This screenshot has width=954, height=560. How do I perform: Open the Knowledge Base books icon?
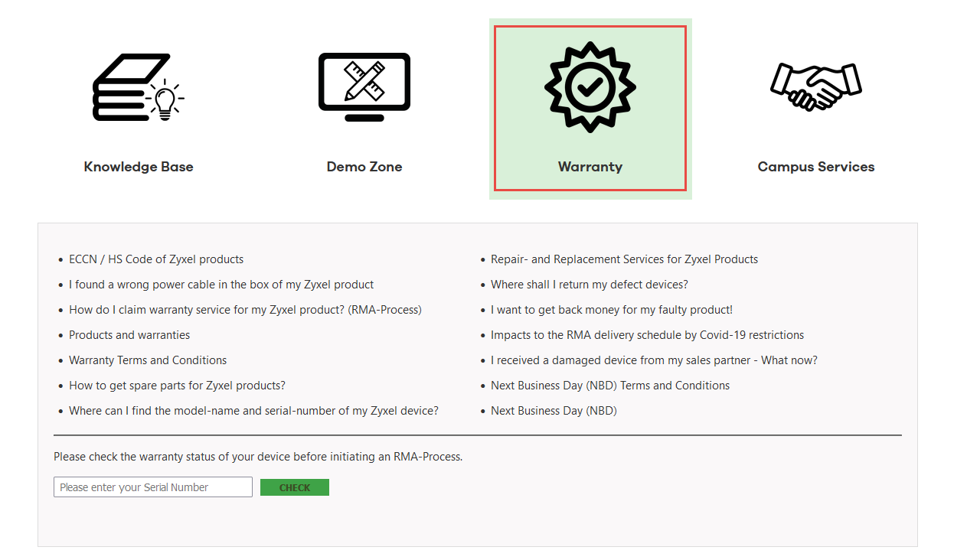(138, 86)
